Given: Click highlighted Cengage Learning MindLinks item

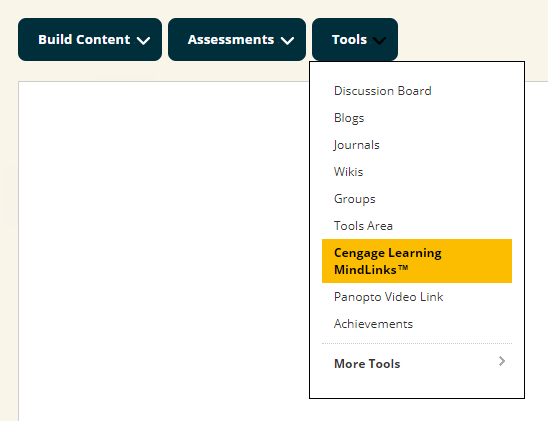Looking at the screenshot, I should point(417,261).
